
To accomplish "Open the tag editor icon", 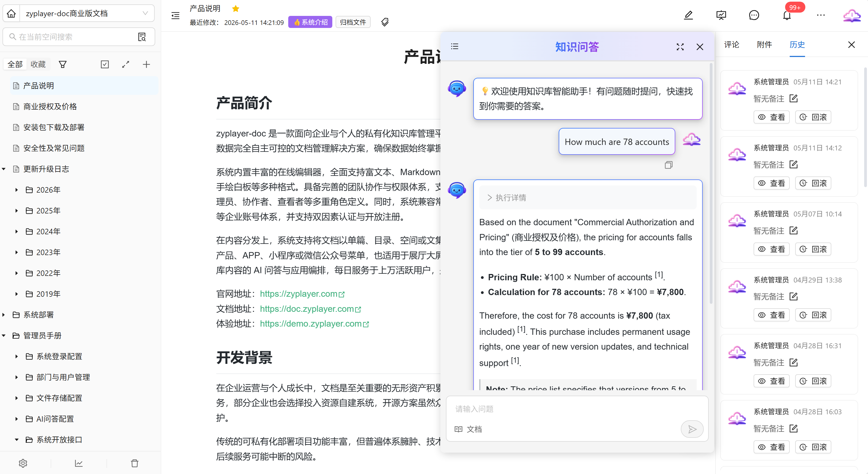I will coord(385,22).
